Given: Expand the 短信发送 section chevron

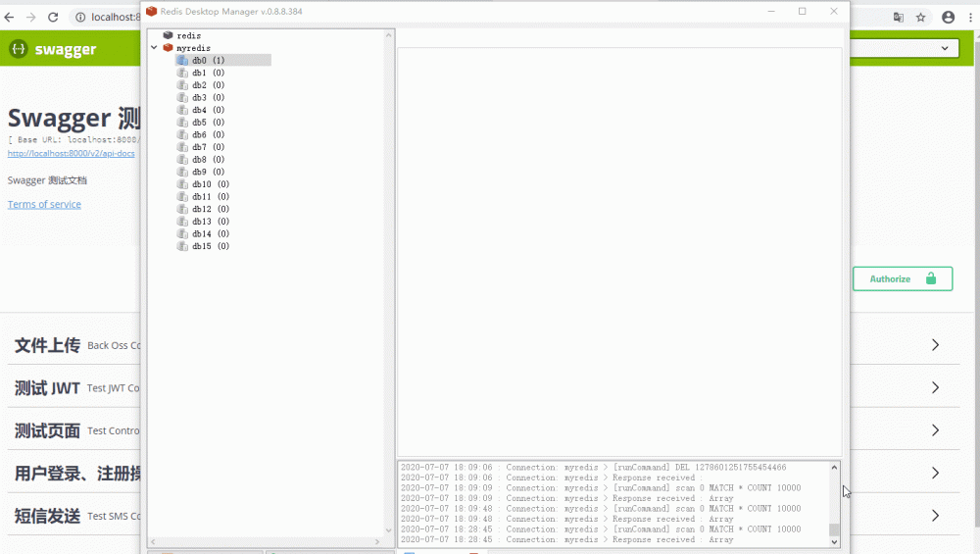Looking at the screenshot, I should 935,515.
